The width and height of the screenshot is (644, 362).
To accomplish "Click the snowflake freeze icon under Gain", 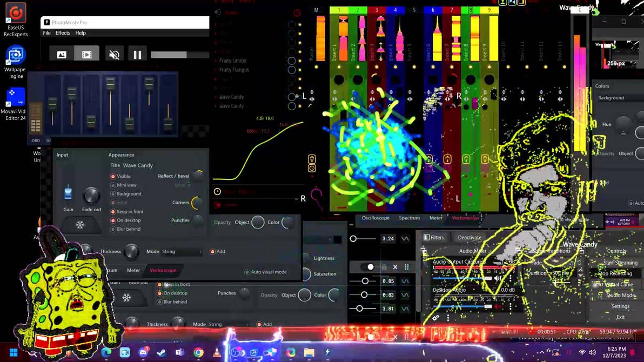I will point(79,225).
